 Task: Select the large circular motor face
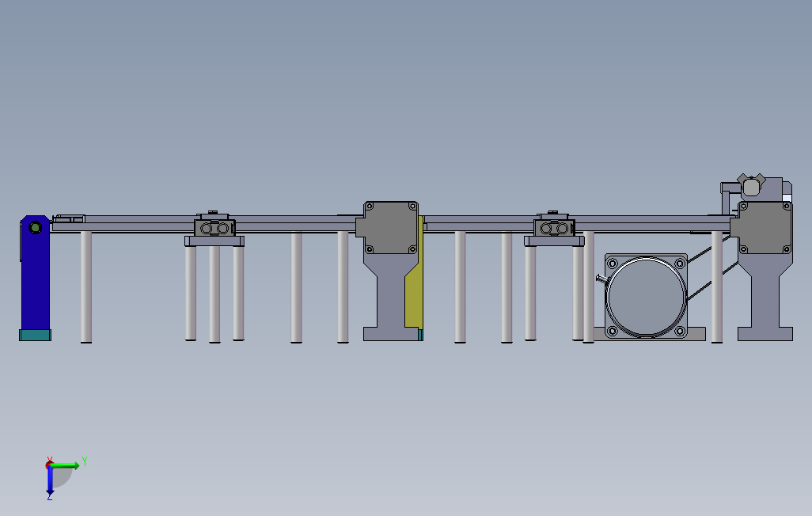646,297
